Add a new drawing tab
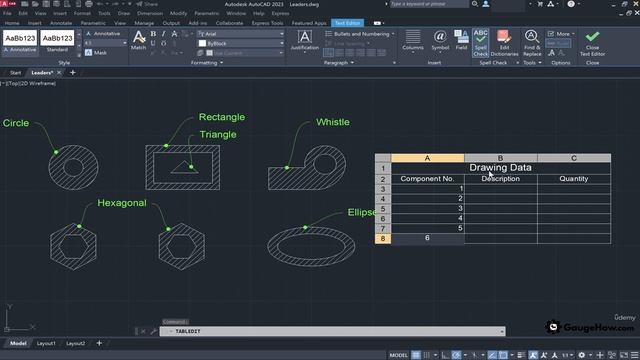640x360 pixels. pyautogui.click(x=73, y=73)
